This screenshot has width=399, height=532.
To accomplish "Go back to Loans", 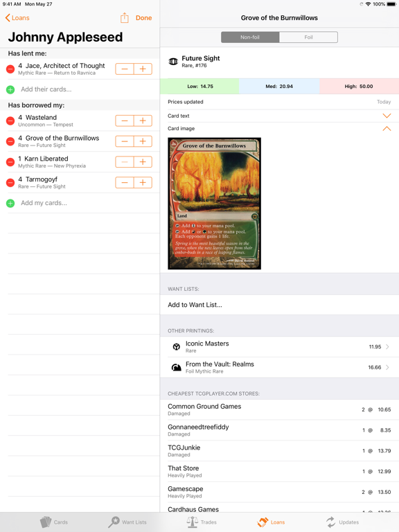I will click(x=17, y=18).
